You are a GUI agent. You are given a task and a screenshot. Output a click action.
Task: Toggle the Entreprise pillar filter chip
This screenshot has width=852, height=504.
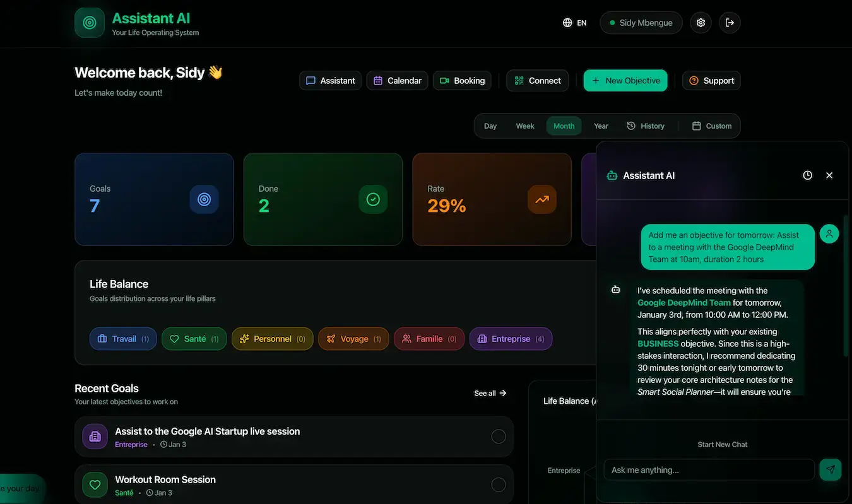tap(511, 339)
